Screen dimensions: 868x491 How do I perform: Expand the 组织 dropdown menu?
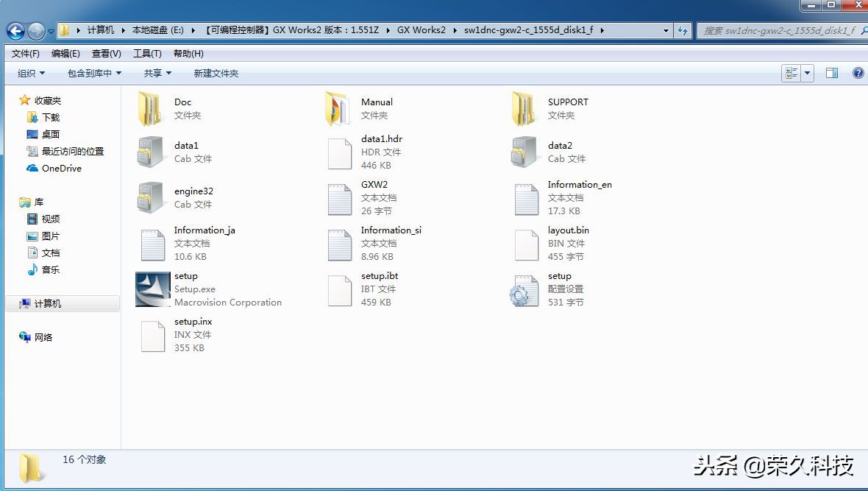click(32, 73)
